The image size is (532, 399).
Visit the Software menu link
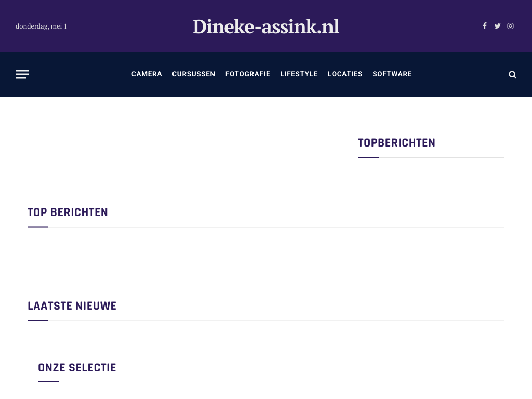(392, 74)
